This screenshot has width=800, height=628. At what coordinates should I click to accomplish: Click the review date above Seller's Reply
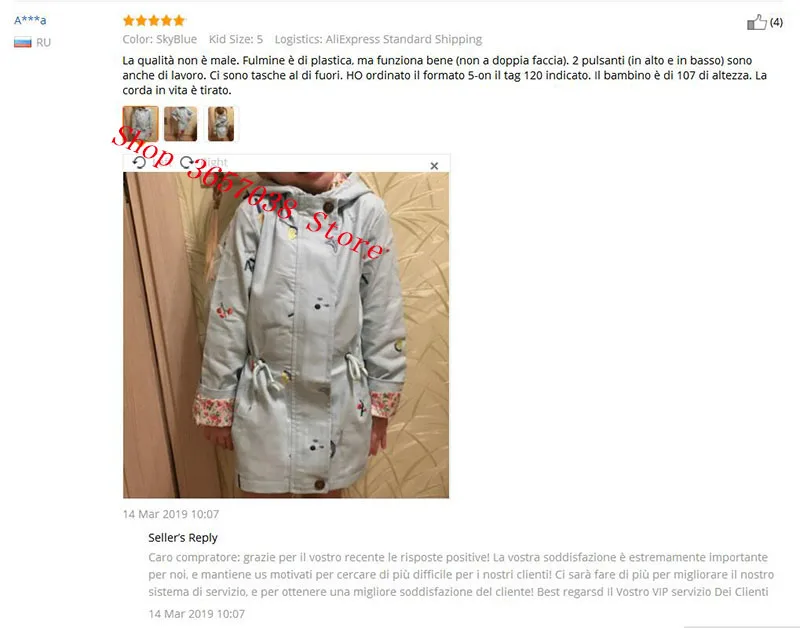pyautogui.click(x=171, y=514)
